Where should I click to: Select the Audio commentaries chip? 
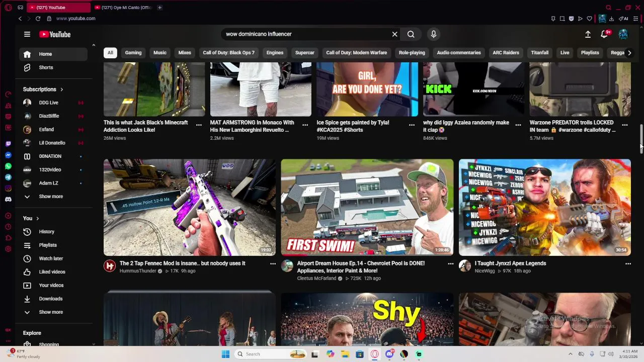click(459, 53)
